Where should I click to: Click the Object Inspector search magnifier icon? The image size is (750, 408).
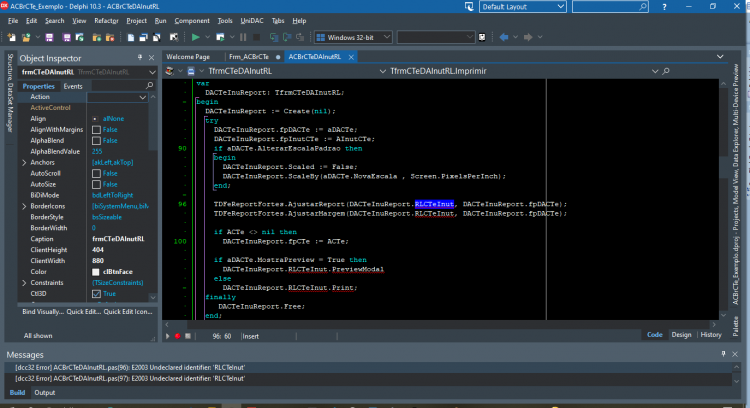[x=149, y=86]
